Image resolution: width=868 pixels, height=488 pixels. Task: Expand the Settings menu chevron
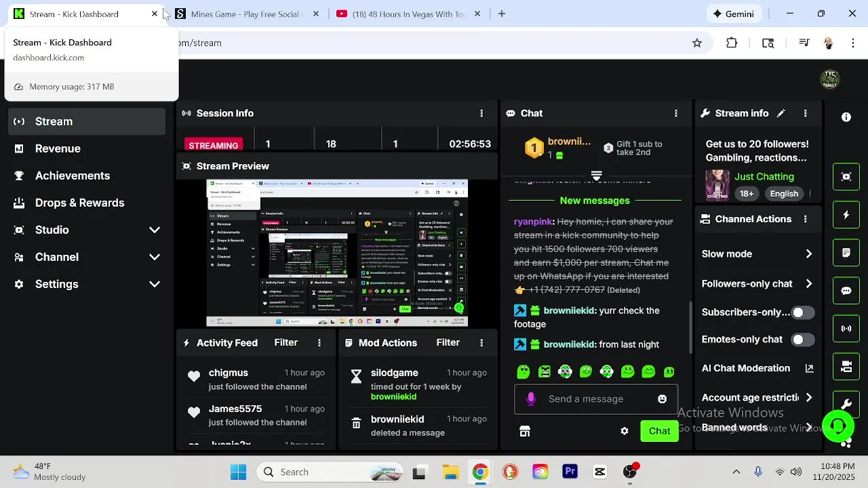point(155,284)
